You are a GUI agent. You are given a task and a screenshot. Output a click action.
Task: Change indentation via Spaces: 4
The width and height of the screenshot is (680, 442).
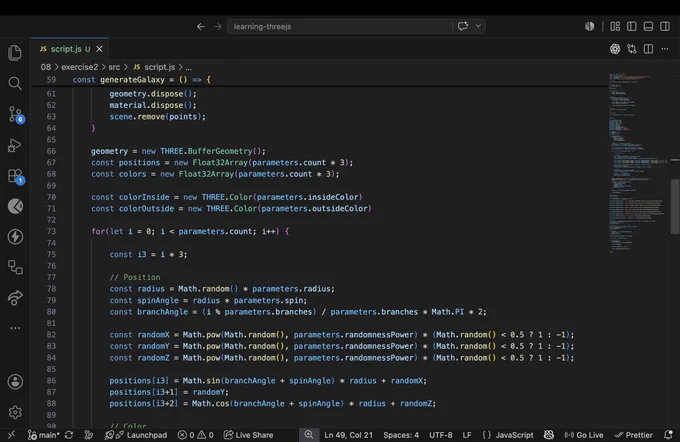pos(401,435)
